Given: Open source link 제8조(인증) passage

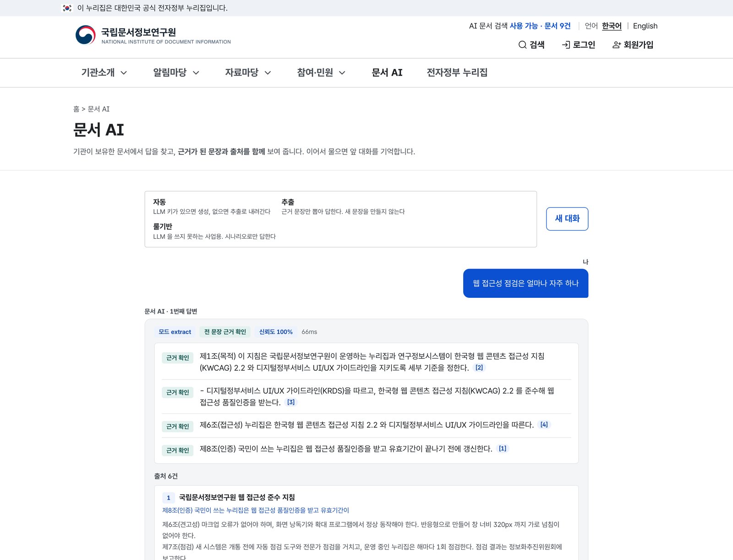Looking at the screenshot, I should (x=256, y=510).
